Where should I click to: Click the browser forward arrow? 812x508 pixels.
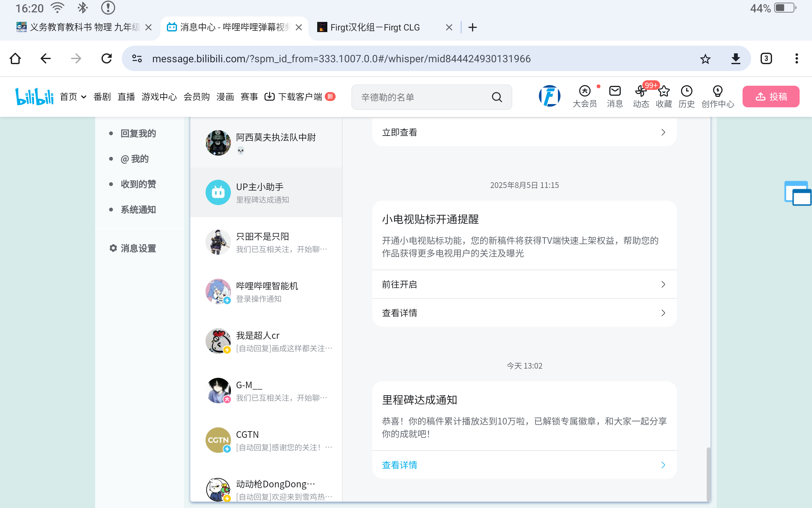(x=76, y=58)
